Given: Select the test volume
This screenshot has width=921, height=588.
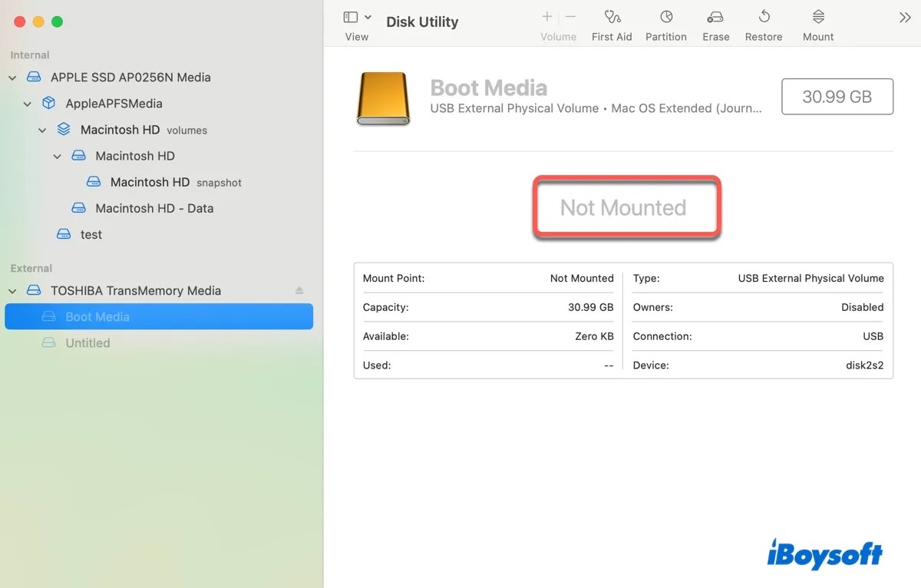Looking at the screenshot, I should [91, 234].
